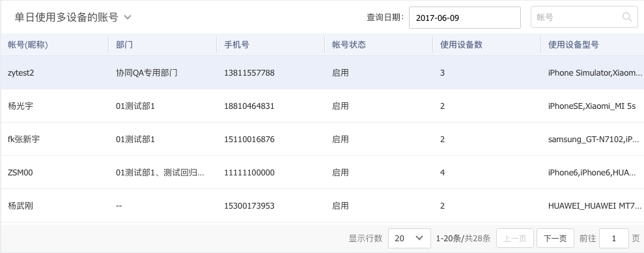Click the 手机号 column header
This screenshot has width=644, height=253.
[x=236, y=45]
